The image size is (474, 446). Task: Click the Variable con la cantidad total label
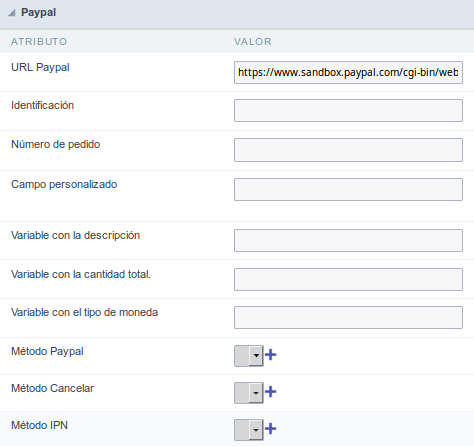click(x=81, y=274)
